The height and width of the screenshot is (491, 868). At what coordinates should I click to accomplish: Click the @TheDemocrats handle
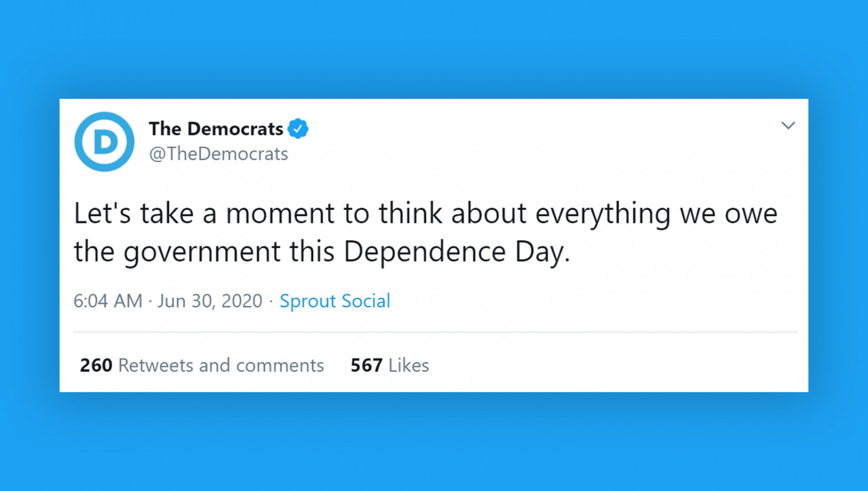pyautogui.click(x=218, y=154)
